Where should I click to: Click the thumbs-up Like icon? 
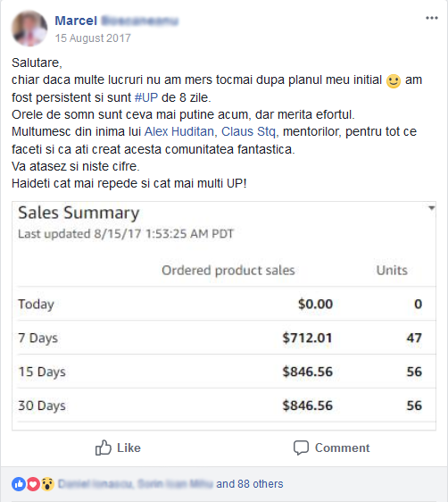(104, 448)
